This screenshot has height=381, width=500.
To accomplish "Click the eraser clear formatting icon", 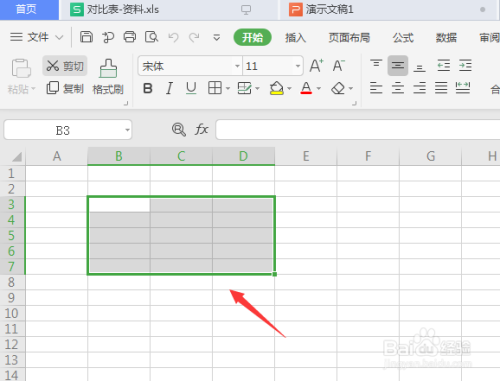I will (338, 88).
